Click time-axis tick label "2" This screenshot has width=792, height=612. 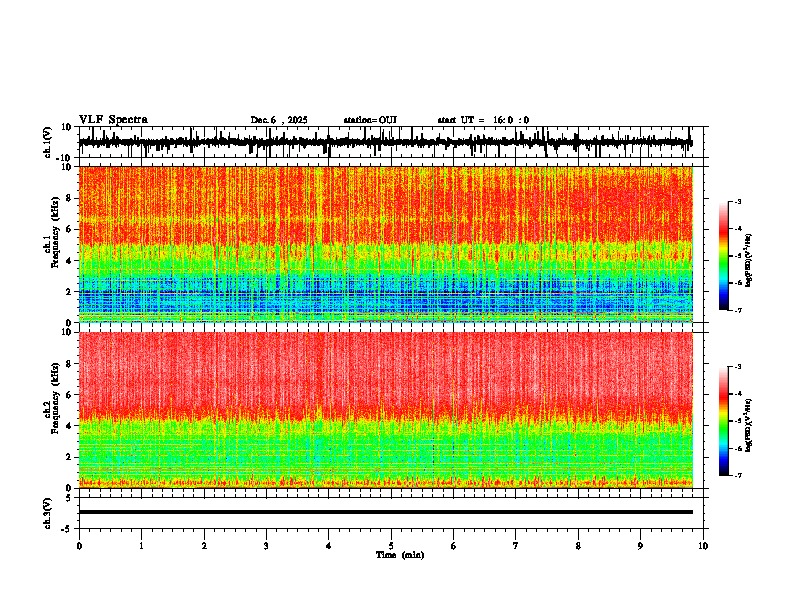pyautogui.click(x=204, y=546)
